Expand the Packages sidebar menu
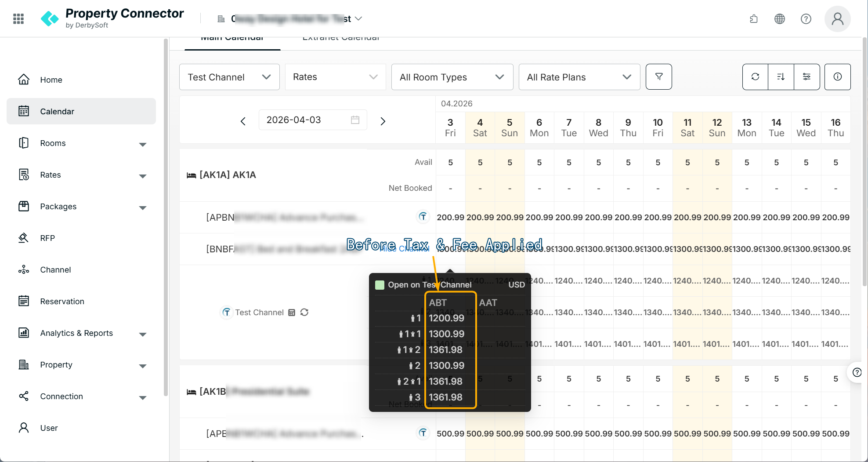Screen dimensions: 868x462 coord(143,207)
